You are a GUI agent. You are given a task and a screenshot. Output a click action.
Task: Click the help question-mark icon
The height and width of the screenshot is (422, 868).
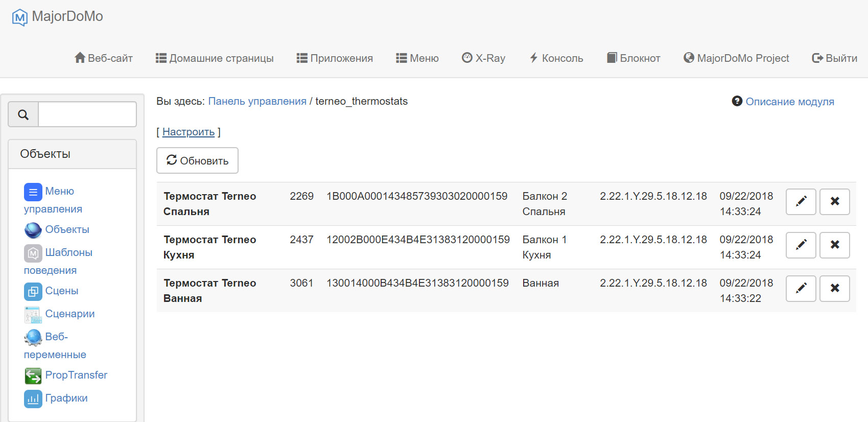click(737, 101)
